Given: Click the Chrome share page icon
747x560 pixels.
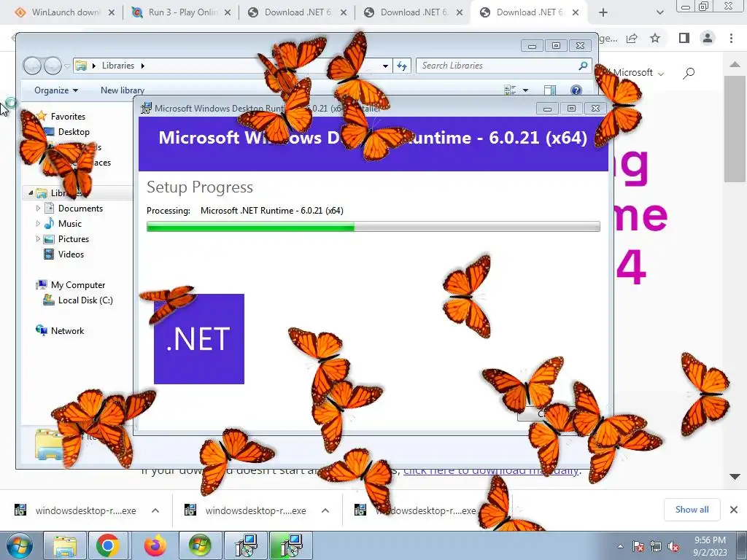Looking at the screenshot, I should point(632,38).
